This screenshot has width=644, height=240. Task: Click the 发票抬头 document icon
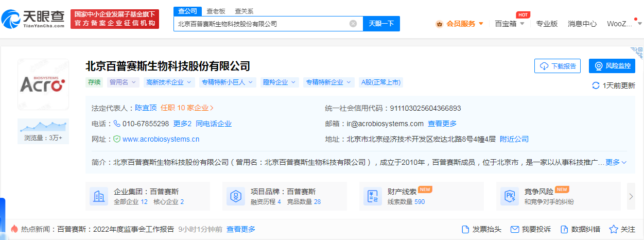465,229
